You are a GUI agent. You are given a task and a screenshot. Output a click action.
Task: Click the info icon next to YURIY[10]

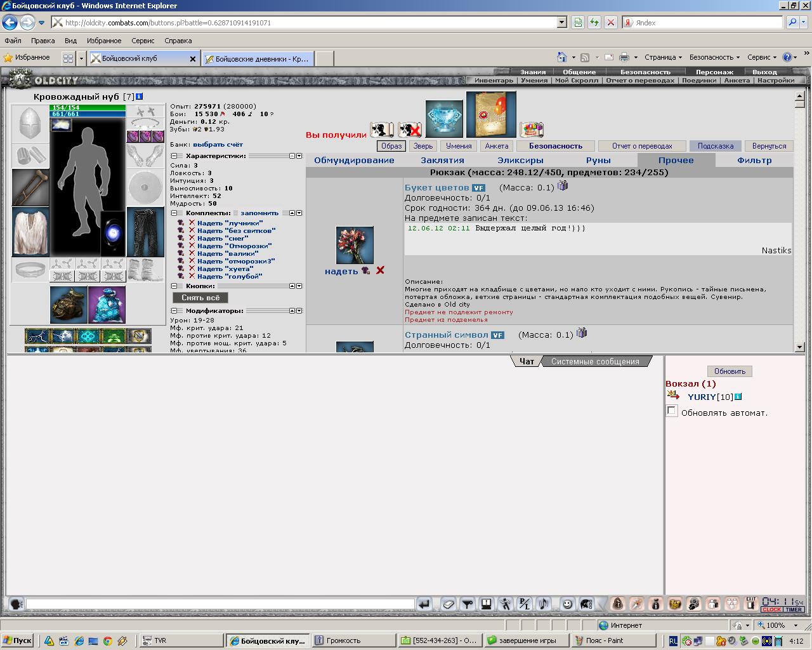(738, 397)
